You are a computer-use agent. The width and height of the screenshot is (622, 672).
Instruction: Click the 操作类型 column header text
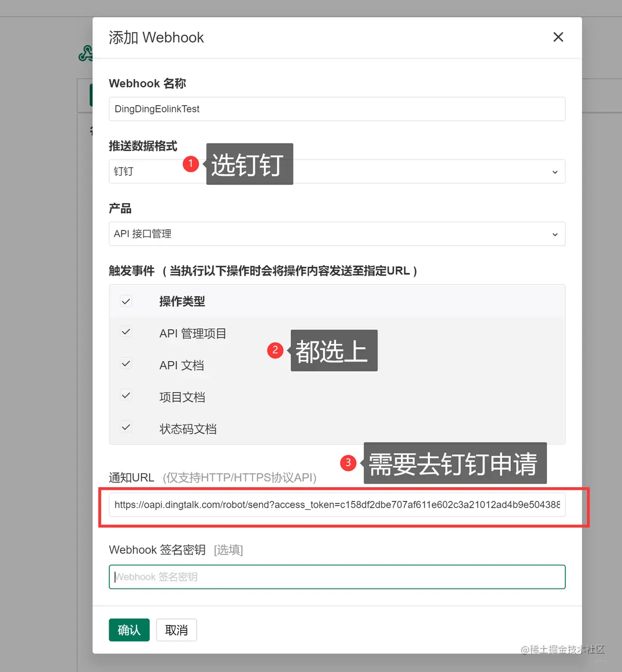182,301
